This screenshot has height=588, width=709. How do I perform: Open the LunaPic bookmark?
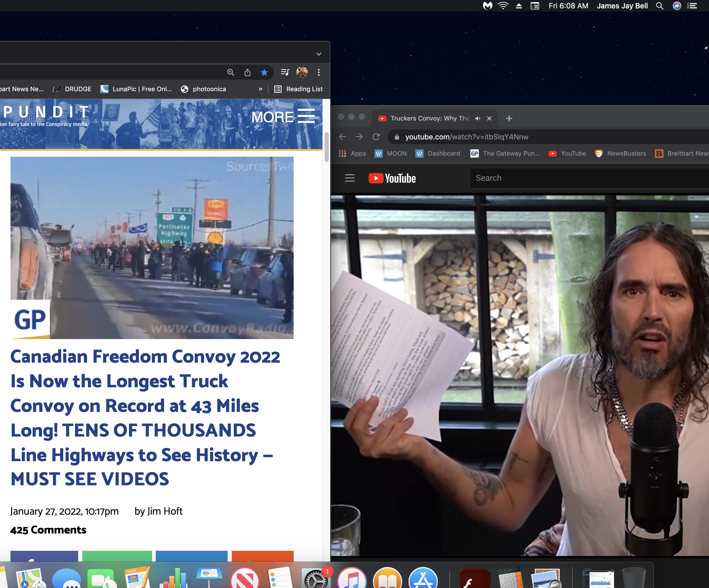pyautogui.click(x=136, y=89)
